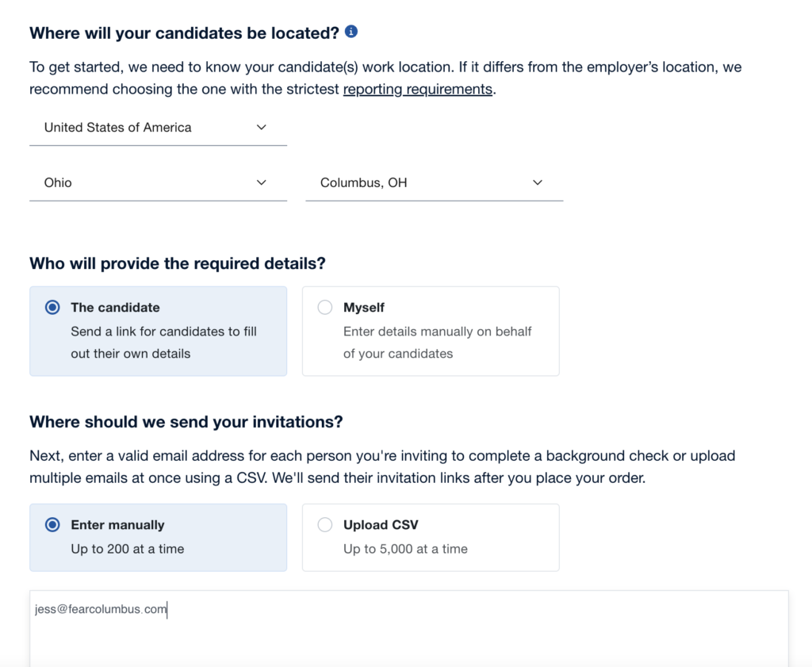
Task: Click the chevron arrow on the country selector
Action: click(262, 128)
